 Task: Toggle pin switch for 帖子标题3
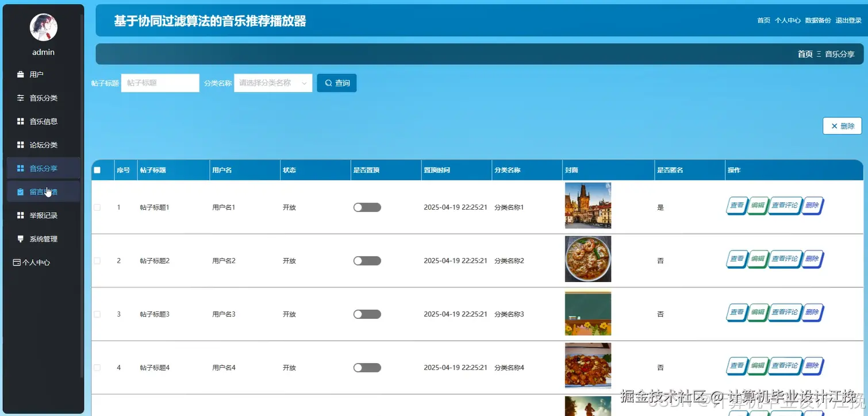point(367,314)
